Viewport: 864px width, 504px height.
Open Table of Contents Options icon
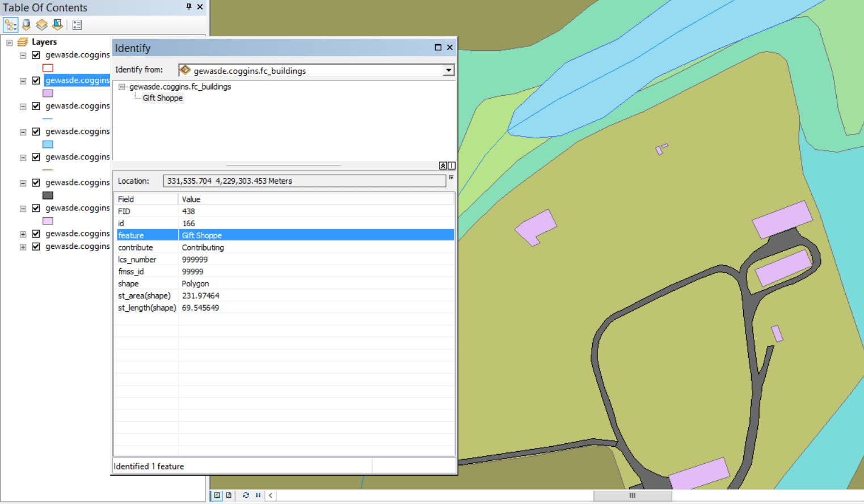click(x=77, y=25)
